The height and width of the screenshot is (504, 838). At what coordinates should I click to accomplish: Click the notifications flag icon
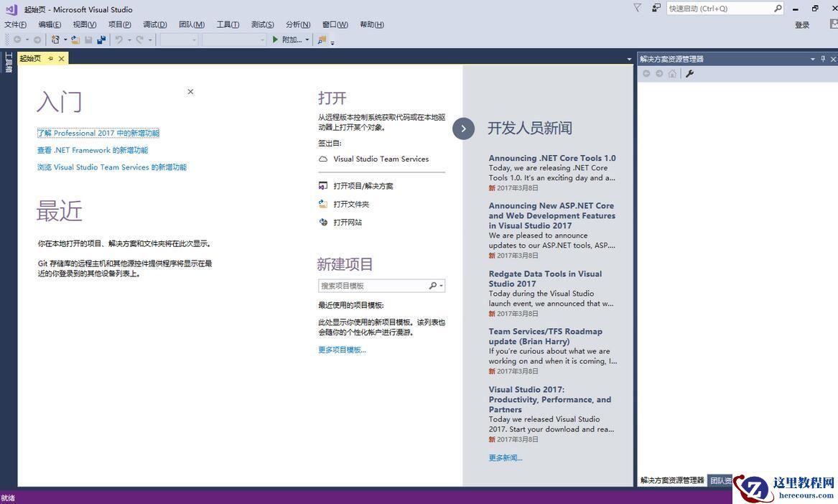(637, 8)
